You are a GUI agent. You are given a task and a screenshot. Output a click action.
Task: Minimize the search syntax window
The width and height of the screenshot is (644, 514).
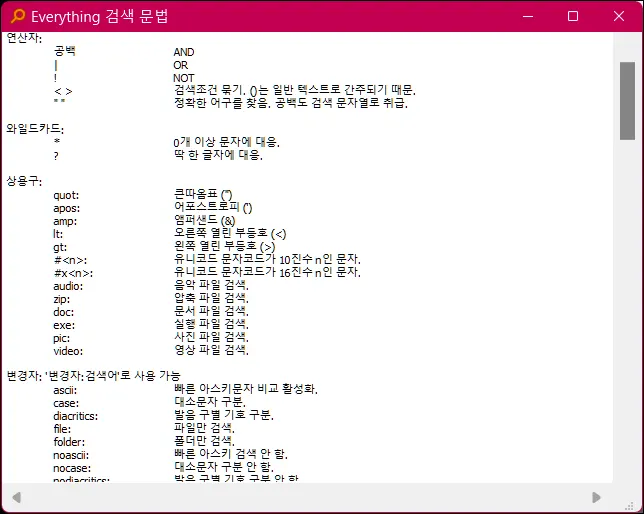click(x=528, y=16)
